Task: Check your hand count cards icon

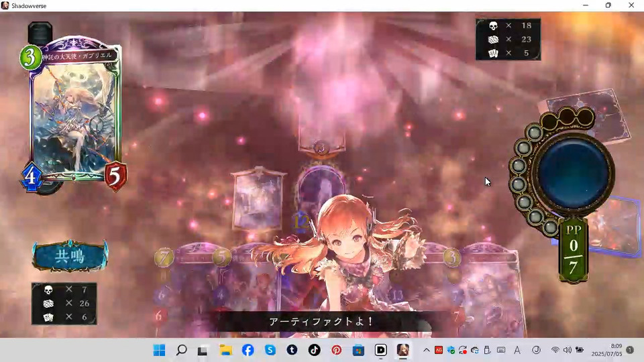Action: (x=48, y=317)
